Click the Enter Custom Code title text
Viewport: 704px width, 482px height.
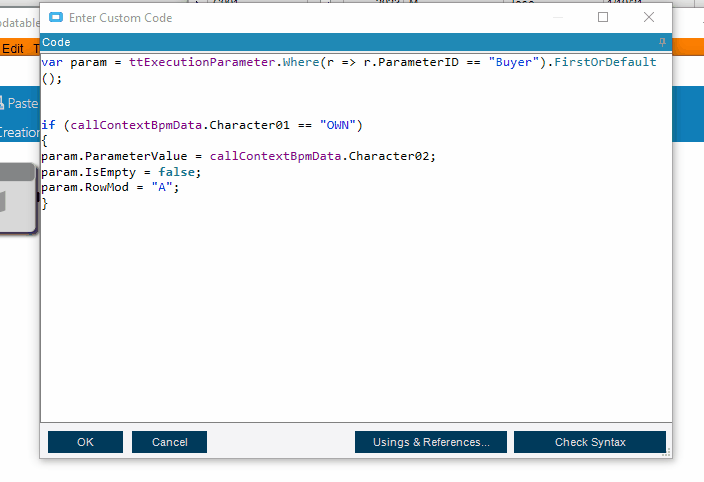[120, 18]
